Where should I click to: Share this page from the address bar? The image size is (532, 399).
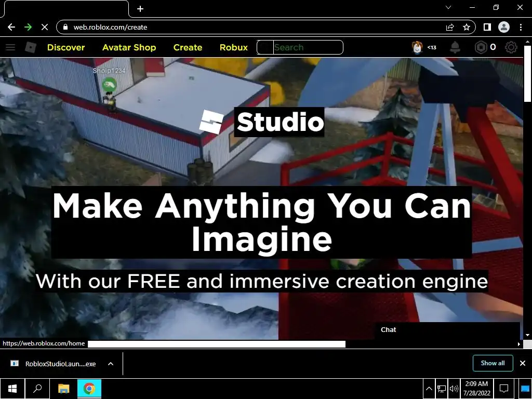pos(450,27)
